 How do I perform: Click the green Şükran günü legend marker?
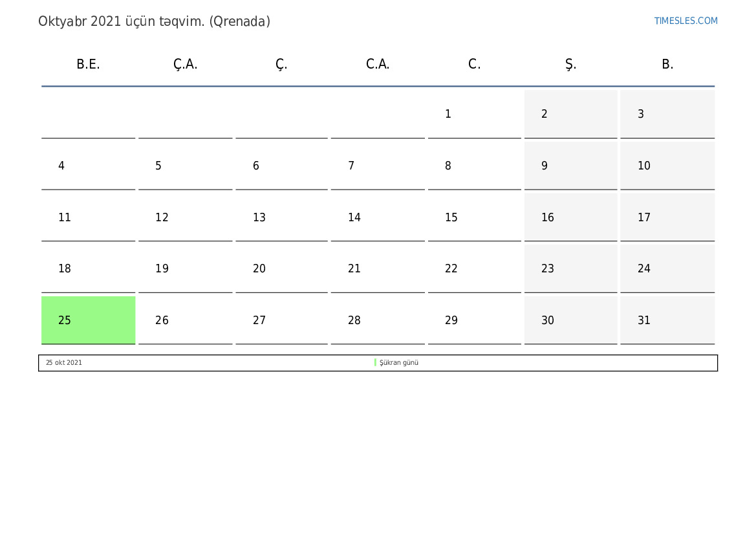(x=375, y=362)
